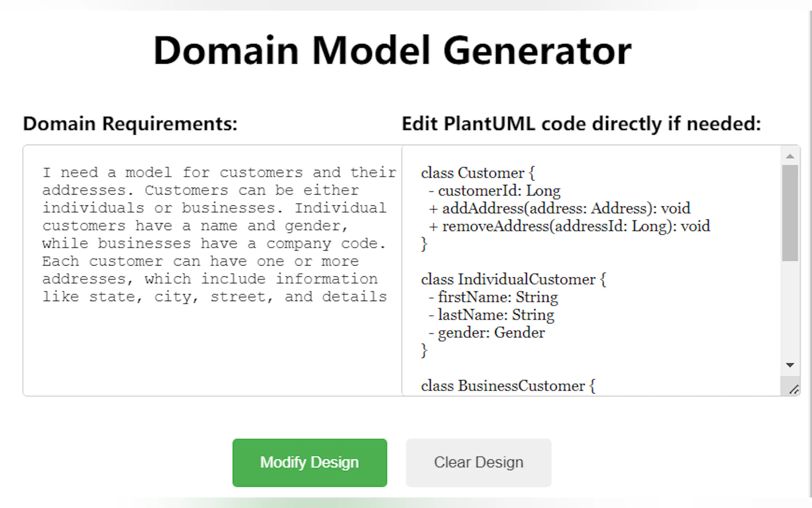Viewport: 812px width, 508px height.
Task: Click 'class BusinessCustomer {' line
Action: [508, 385]
